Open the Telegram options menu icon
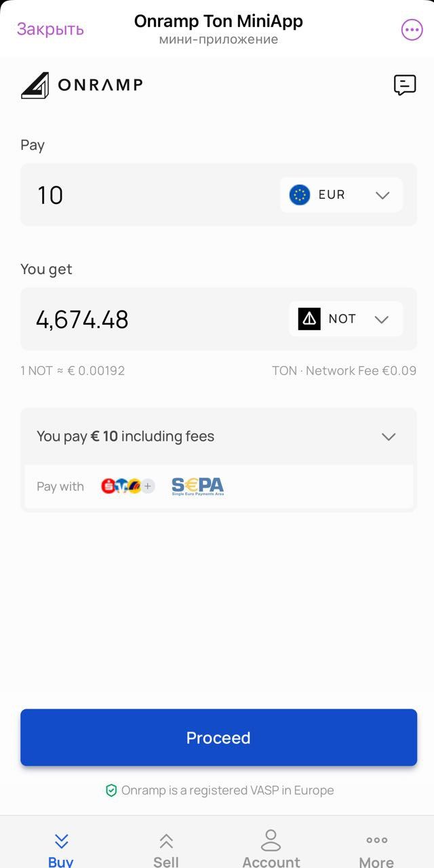 point(411,29)
